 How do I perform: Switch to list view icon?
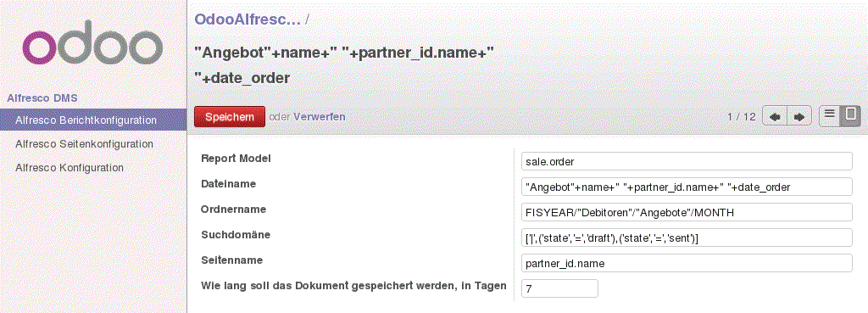[829, 116]
